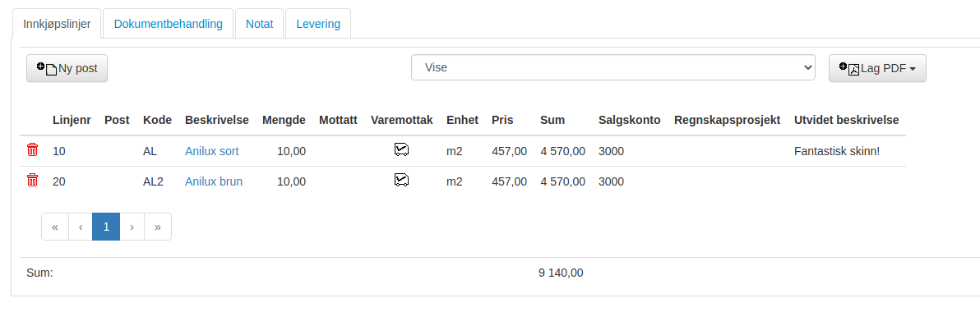Open the Anilux brun product link
This screenshot has width=980, height=312.
(214, 181)
